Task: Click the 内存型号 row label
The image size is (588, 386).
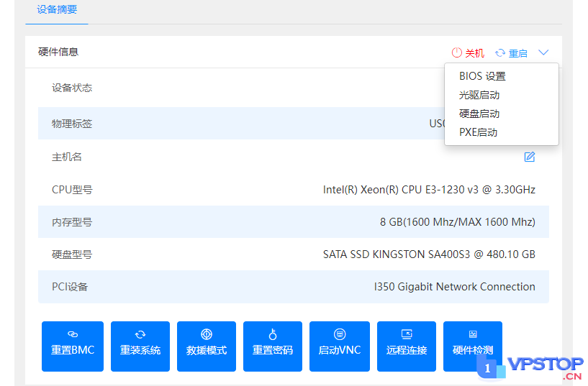Action: point(72,222)
